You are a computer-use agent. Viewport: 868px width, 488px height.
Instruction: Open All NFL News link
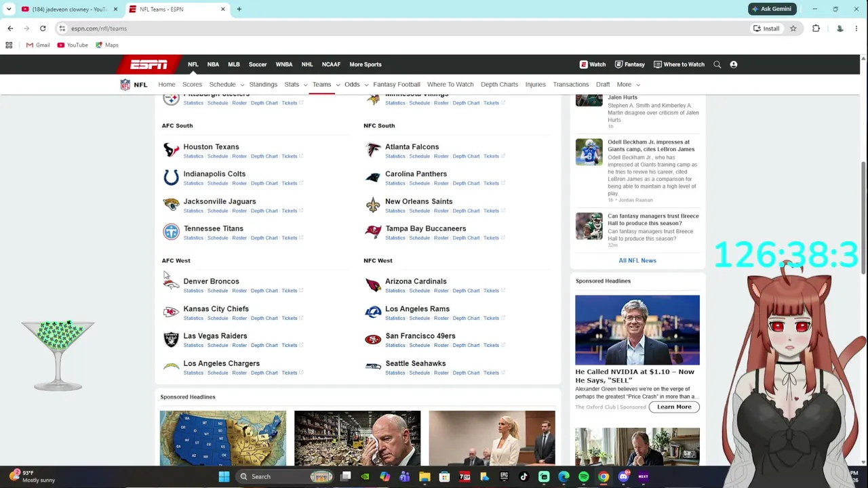637,260
